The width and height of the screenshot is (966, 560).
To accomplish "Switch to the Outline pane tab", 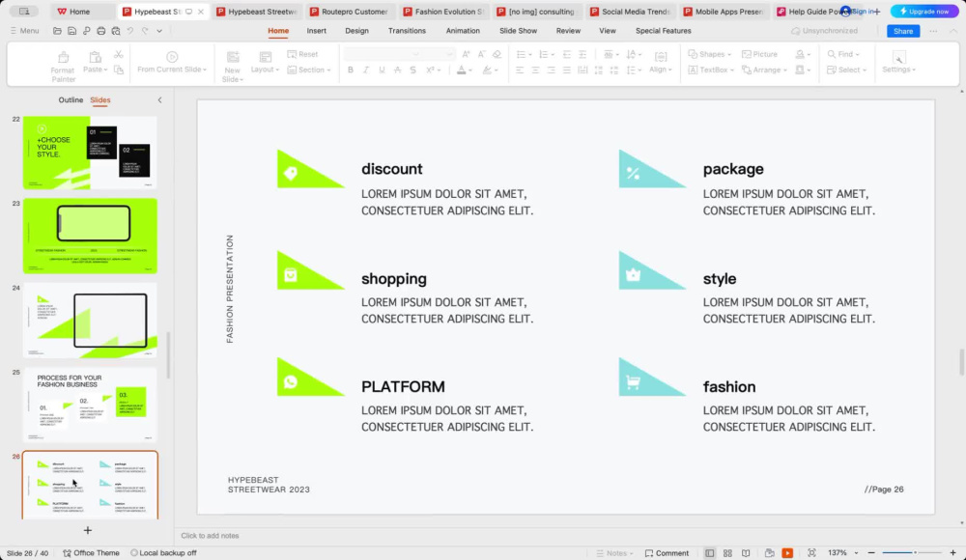I will pyautogui.click(x=71, y=99).
